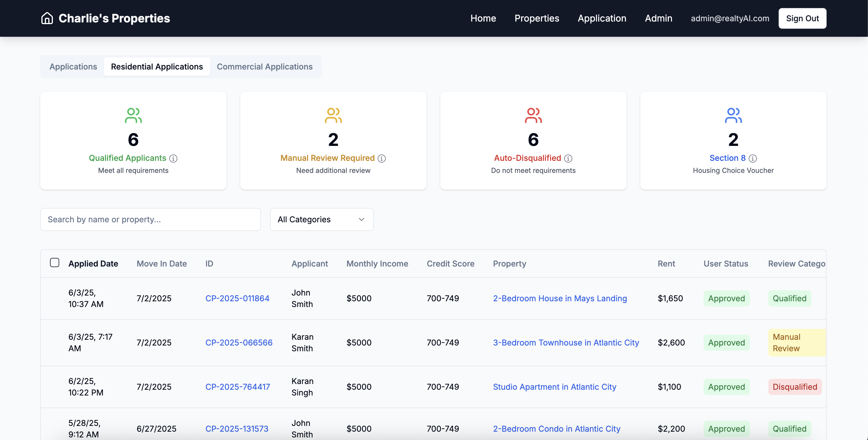
Task: Click the Qualified badge in the $1,650 row
Action: [790, 298]
